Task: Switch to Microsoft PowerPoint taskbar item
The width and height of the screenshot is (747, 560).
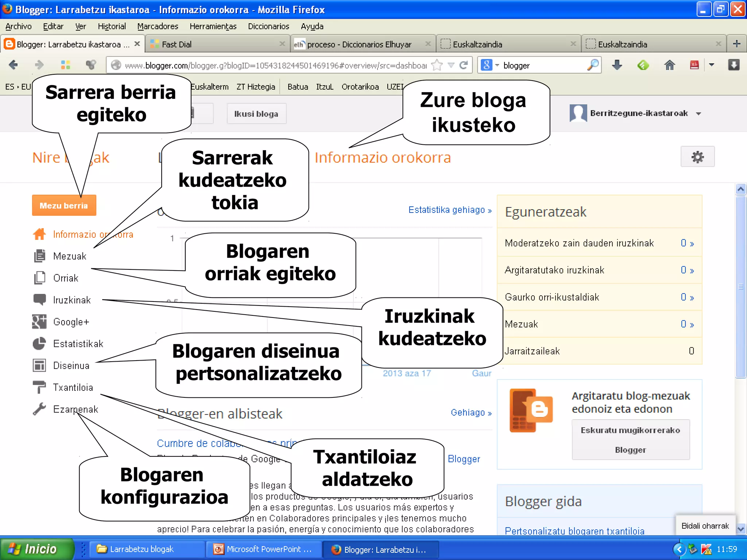Action: pyautogui.click(x=263, y=549)
